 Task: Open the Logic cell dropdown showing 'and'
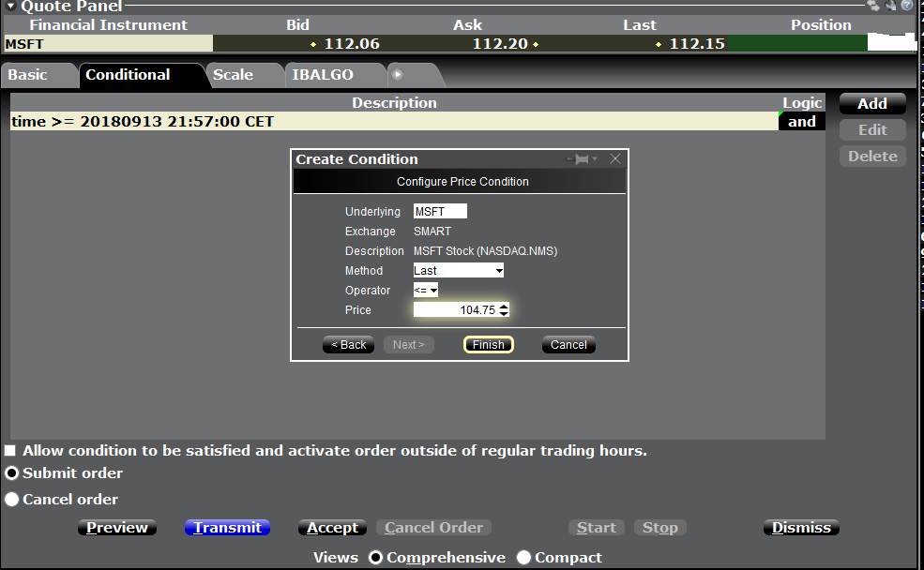[x=801, y=121]
